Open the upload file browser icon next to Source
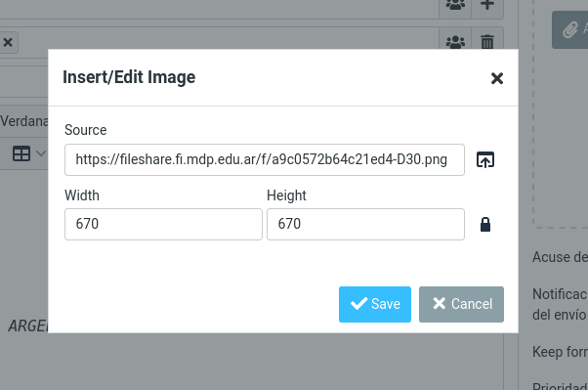 [x=485, y=159]
